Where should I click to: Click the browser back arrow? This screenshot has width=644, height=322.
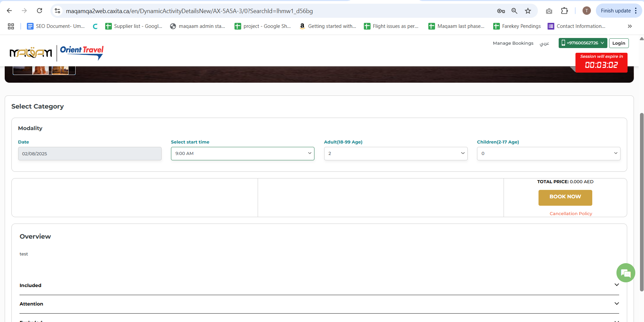[x=9, y=11]
